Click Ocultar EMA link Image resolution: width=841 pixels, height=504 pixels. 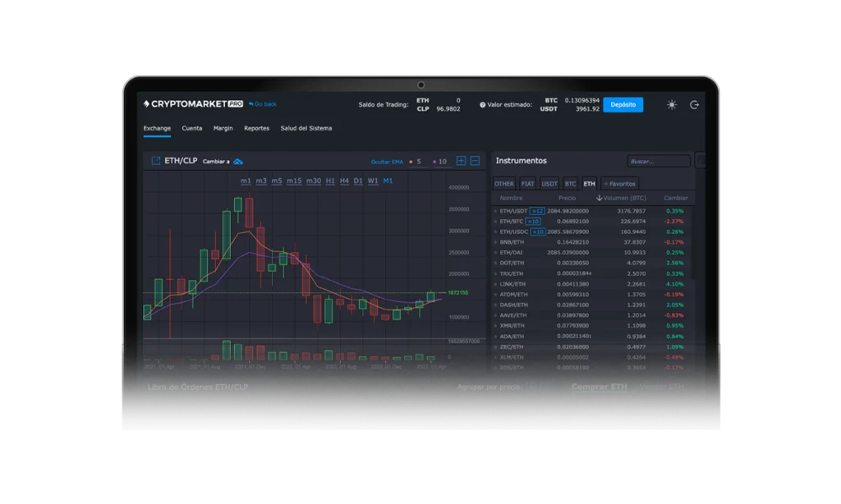tap(387, 162)
